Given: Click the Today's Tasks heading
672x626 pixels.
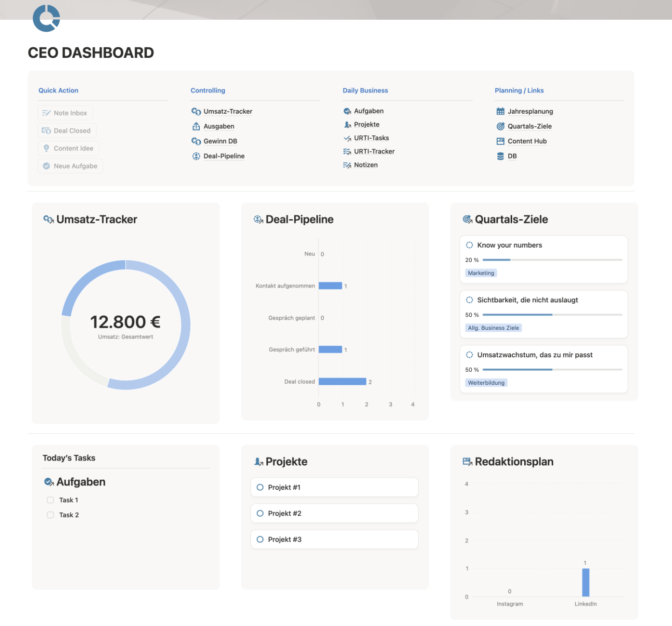Looking at the screenshot, I should [69, 458].
